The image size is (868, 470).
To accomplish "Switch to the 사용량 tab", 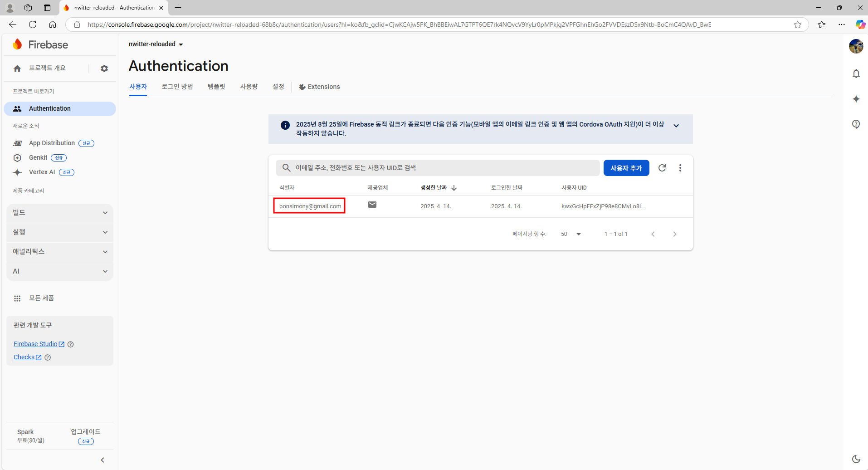I will click(249, 87).
